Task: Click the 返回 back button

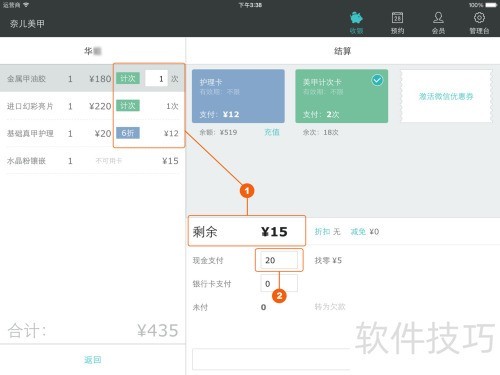Action: 93,360
